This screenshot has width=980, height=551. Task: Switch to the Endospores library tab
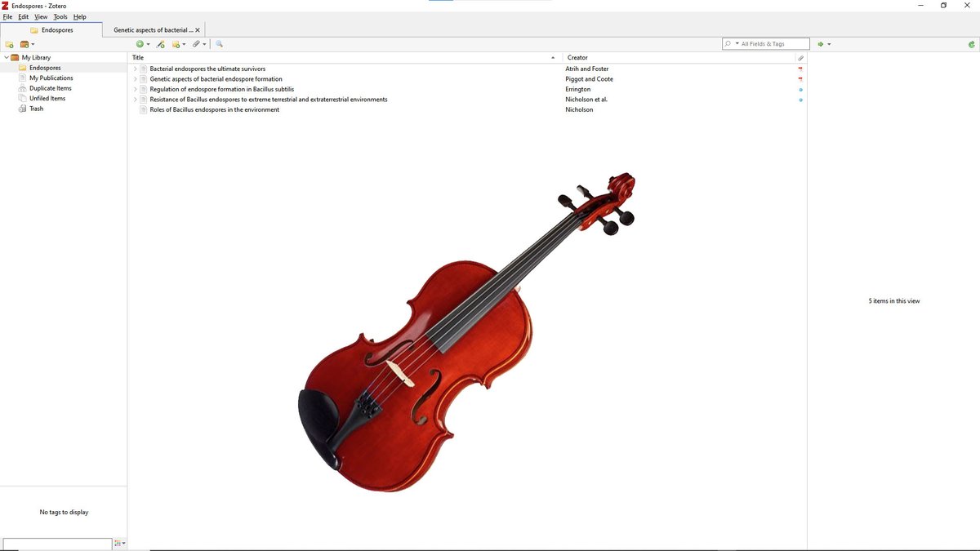coord(51,29)
